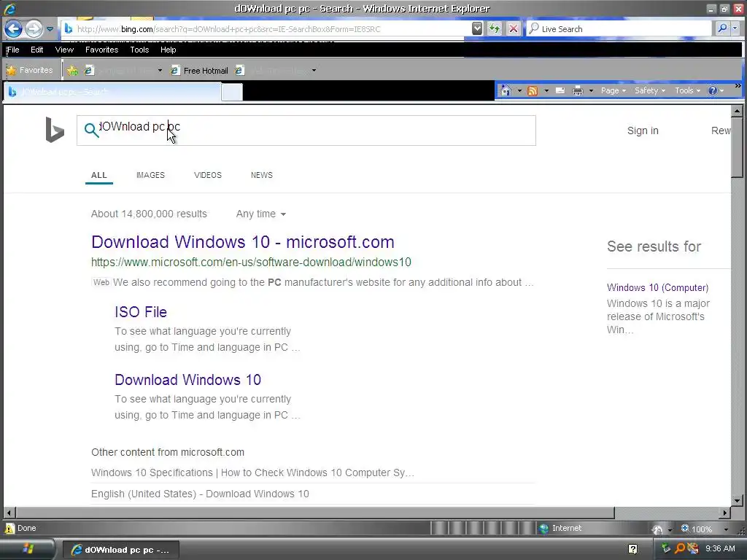The image size is (747, 560).
Task: Click the address bar URL field
Action: 267,29
